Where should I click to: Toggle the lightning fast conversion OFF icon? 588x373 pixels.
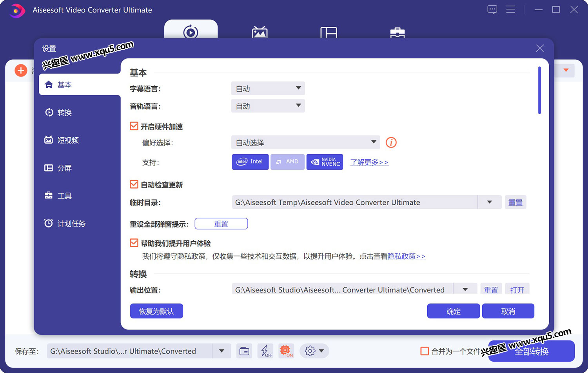pos(265,351)
